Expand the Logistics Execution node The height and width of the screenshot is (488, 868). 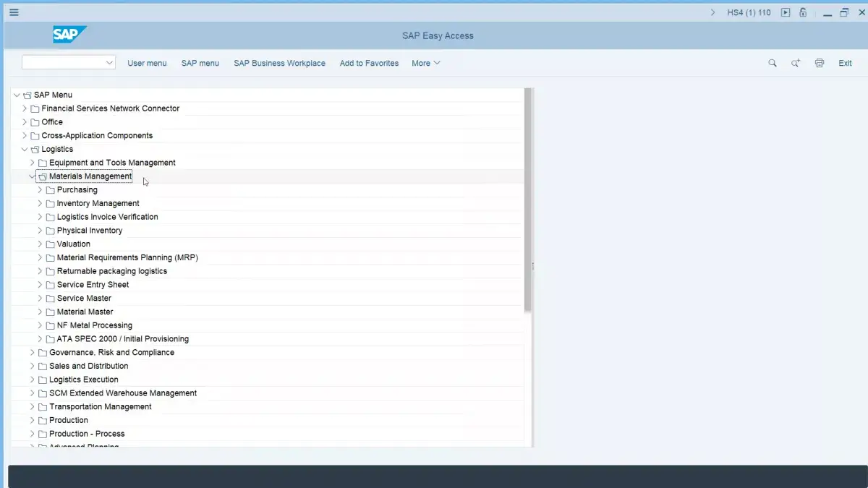pos(32,380)
